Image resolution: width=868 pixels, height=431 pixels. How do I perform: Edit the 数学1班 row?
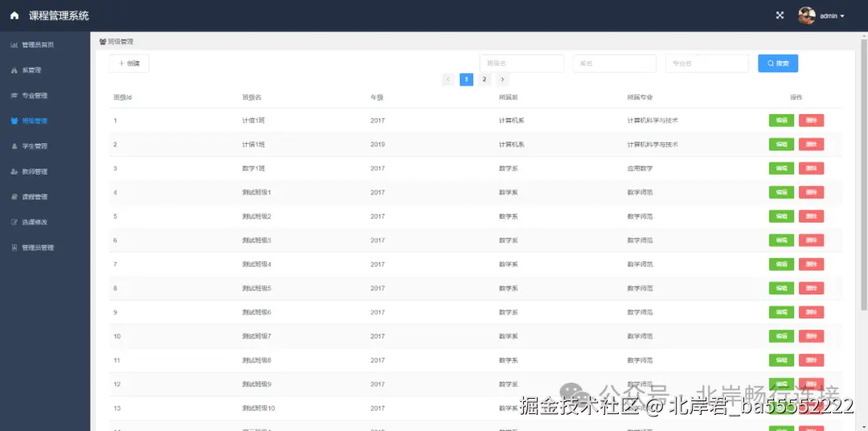coord(781,168)
